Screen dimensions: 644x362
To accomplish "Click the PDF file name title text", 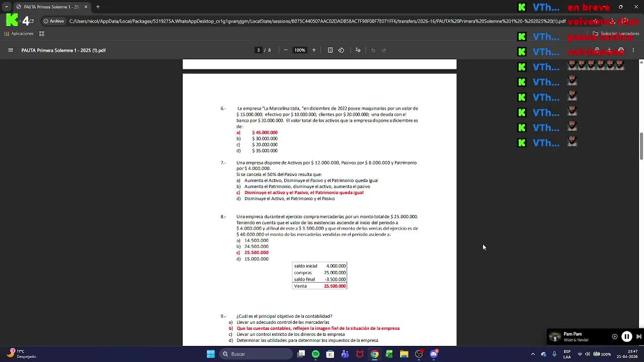I will [63, 50].
